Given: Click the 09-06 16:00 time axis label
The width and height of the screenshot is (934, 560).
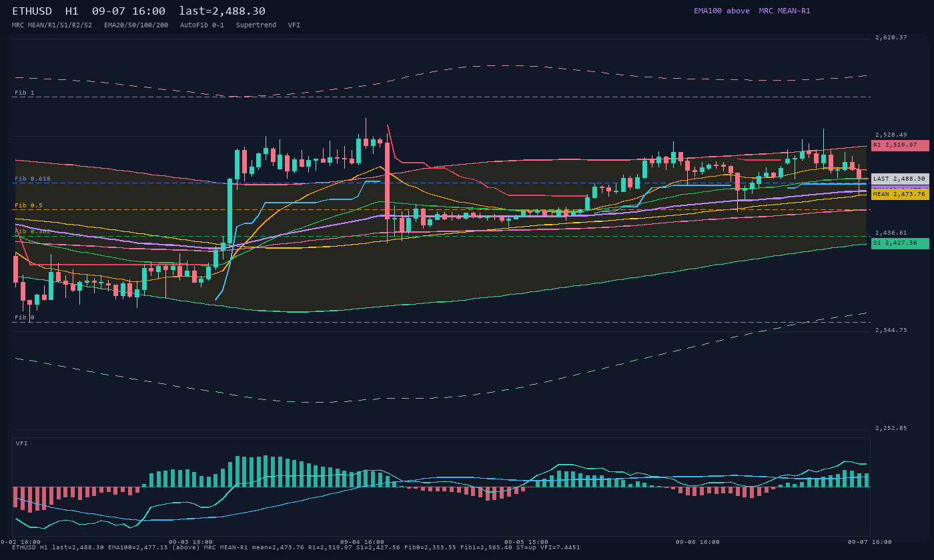Looking at the screenshot, I should [698, 542].
